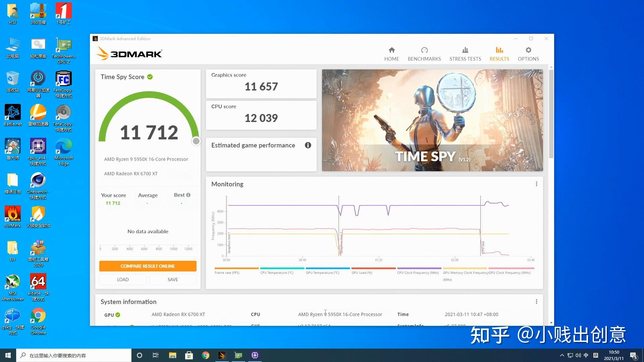Image resolution: width=644 pixels, height=362 pixels.
Task: Open the STRESS TESTS tab
Action: pyautogui.click(x=465, y=54)
